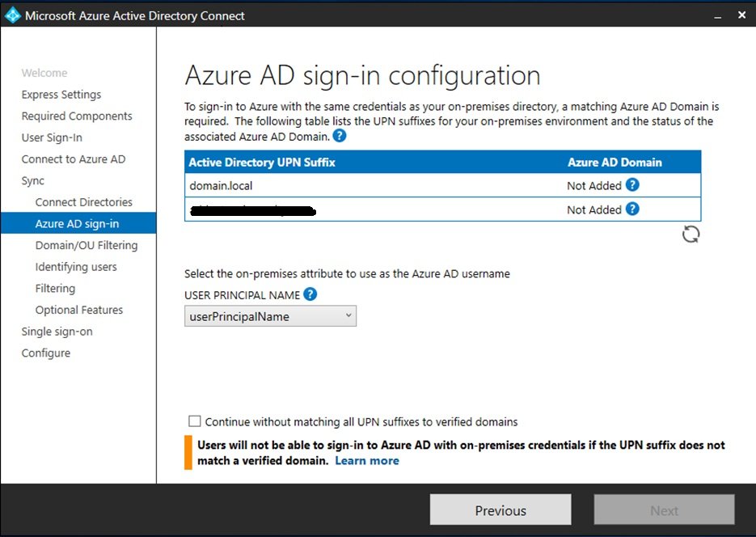Click help icon beside the description paragraph

pyautogui.click(x=340, y=136)
